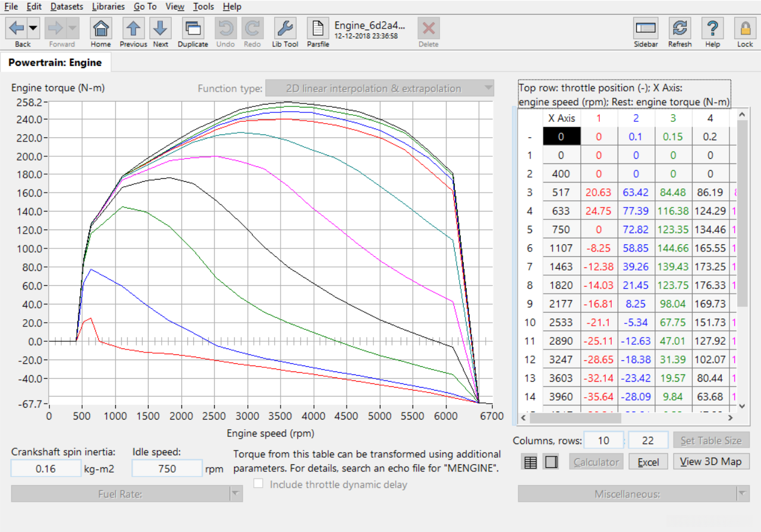This screenshot has height=532, width=761.
Task: Click the Lock padlock icon
Action: pos(745,29)
